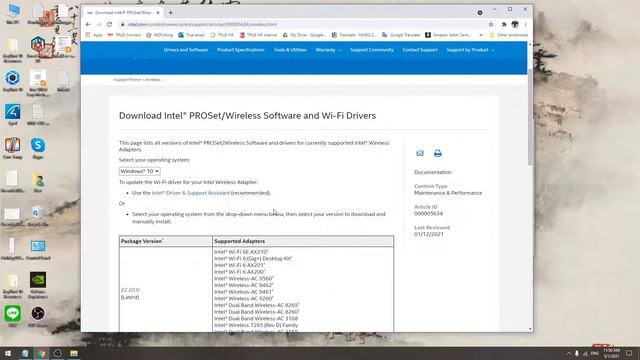Screen dimensions: 640x360
Task: Open Drivers and Software menu item
Action: (x=186, y=50)
